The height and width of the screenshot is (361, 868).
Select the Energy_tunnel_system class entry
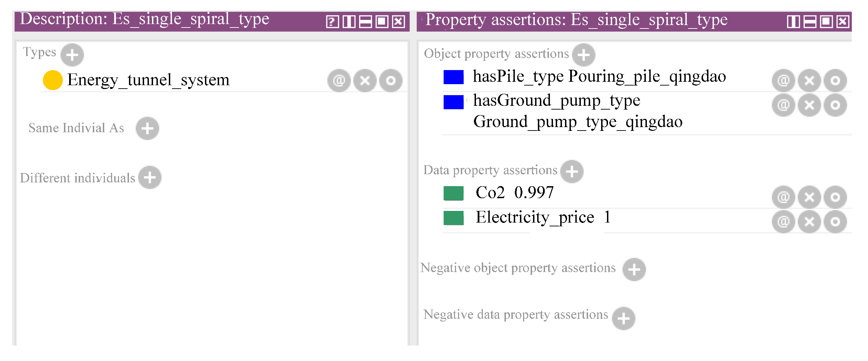point(148,80)
